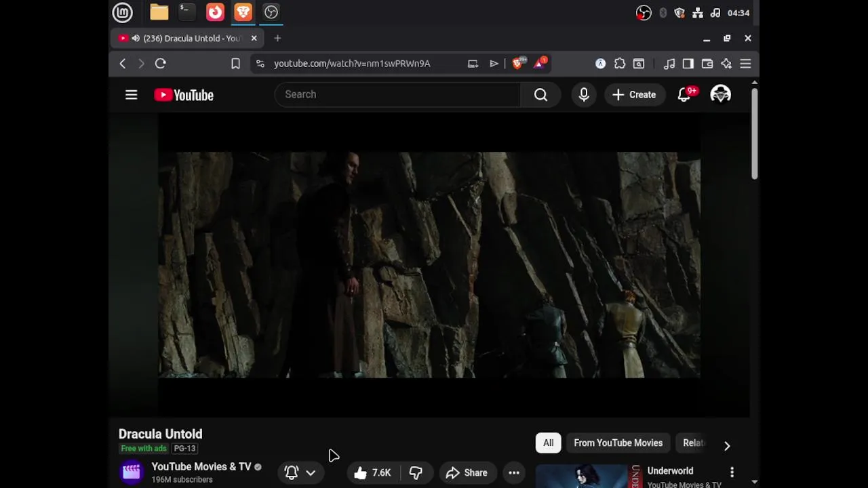Open more actions three-dot menu
This screenshot has height=488, width=868.
[514, 473]
